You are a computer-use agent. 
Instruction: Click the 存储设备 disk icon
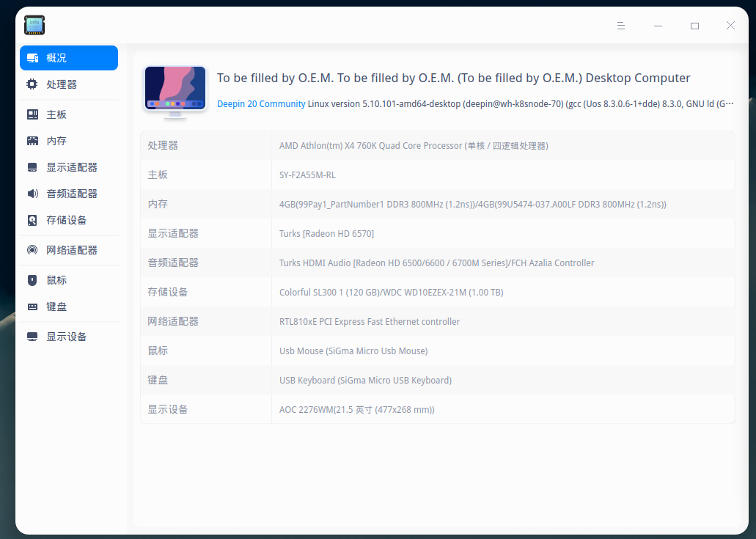click(32, 220)
